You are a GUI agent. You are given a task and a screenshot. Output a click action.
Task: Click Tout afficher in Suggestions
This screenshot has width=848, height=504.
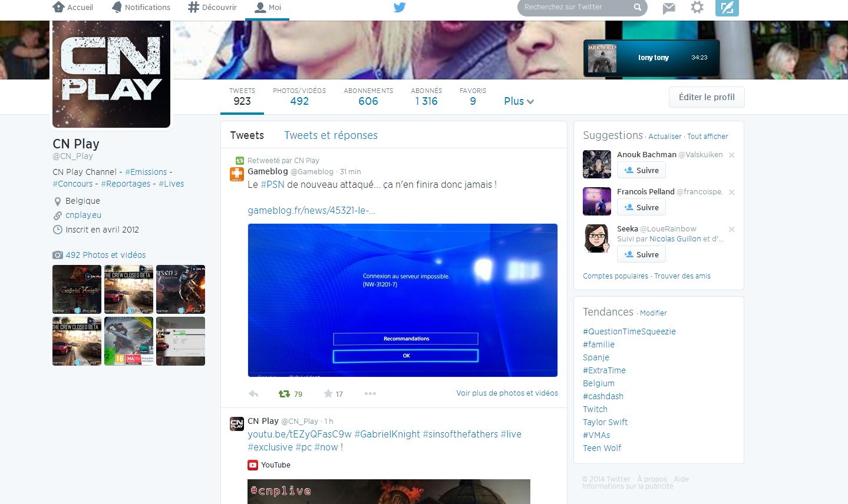(707, 137)
